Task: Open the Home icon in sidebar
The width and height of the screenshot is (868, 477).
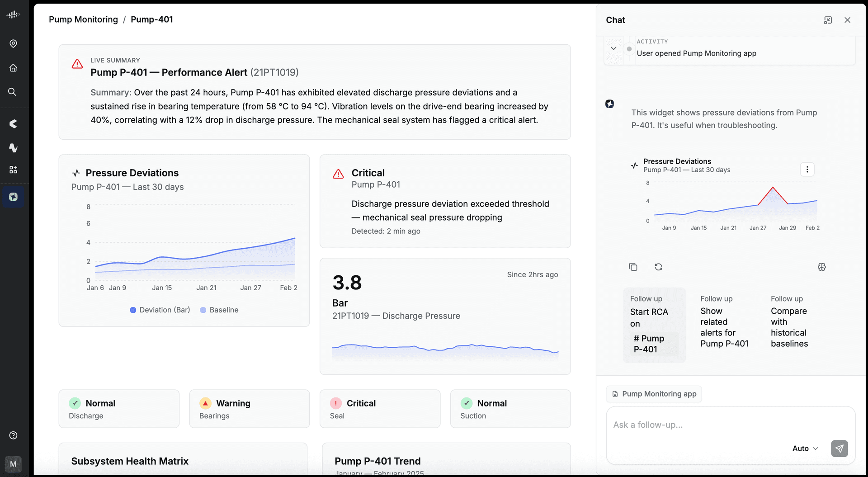Action: click(x=13, y=68)
